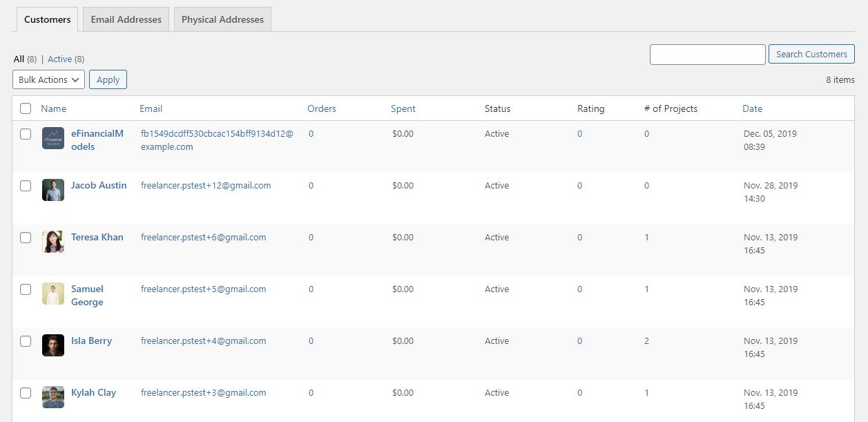Focus the customer search input field
Image resolution: width=868 pixels, height=422 pixels.
pyautogui.click(x=708, y=55)
